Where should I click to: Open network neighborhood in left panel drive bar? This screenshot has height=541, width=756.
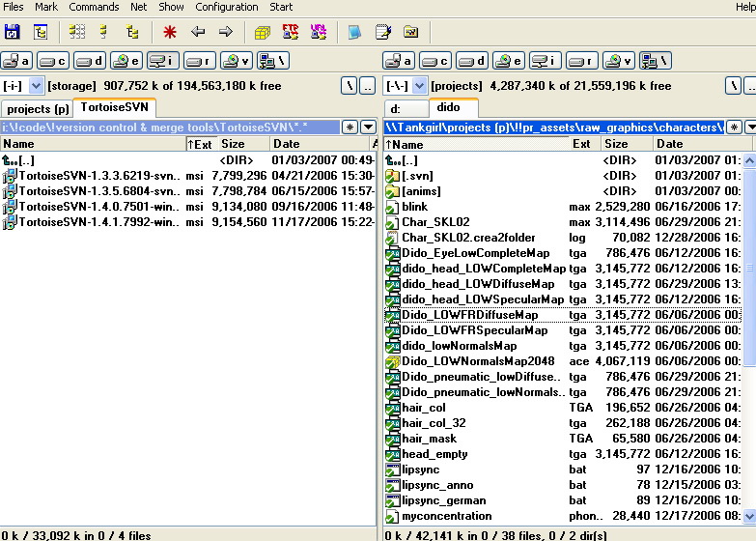pyautogui.click(x=273, y=61)
